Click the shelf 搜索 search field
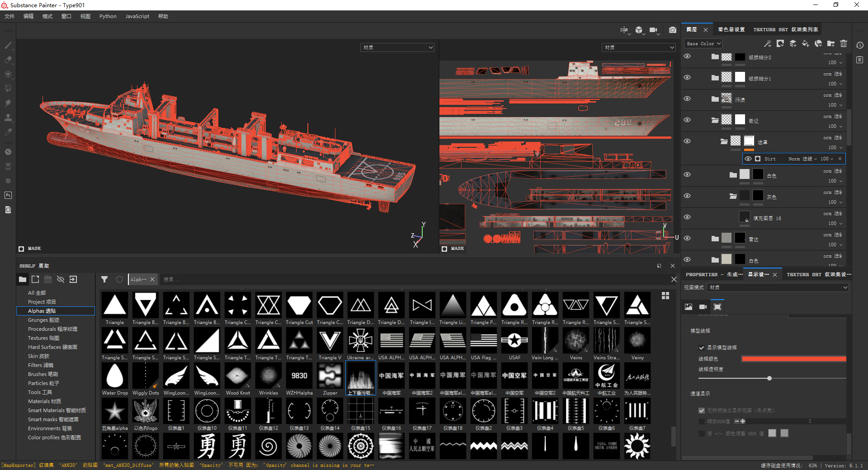Viewport: 868px width, 470px height. [414, 279]
